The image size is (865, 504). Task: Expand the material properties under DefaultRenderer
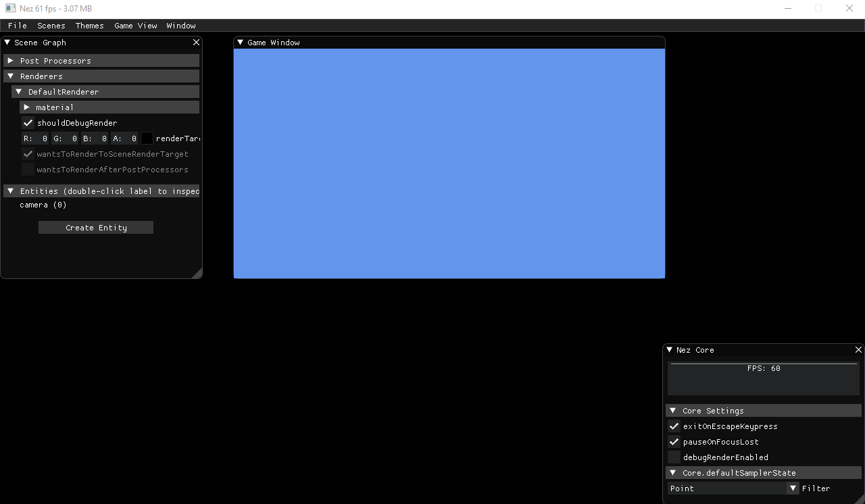click(x=26, y=107)
